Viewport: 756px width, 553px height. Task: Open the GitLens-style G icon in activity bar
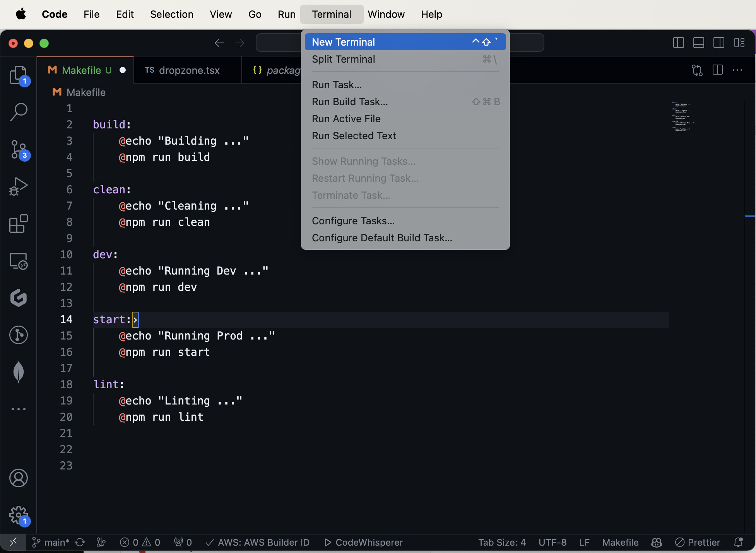click(x=19, y=298)
